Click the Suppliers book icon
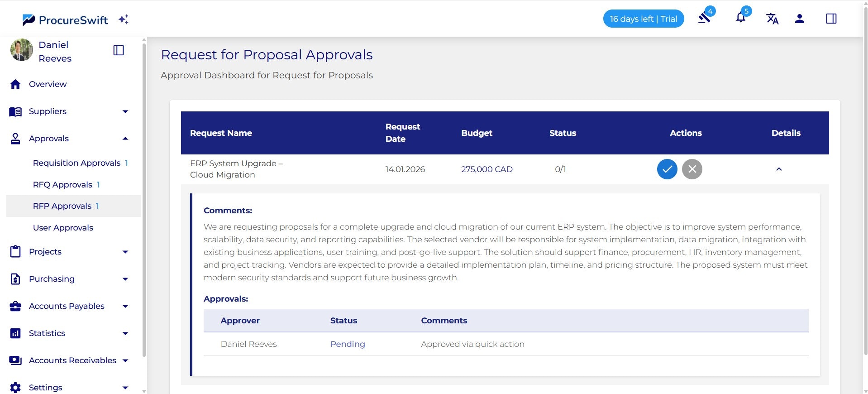The image size is (868, 394). pos(15,111)
